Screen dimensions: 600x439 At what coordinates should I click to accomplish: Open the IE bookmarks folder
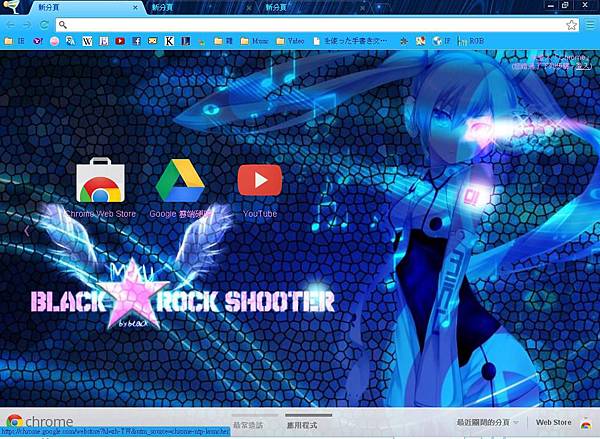click(x=14, y=41)
